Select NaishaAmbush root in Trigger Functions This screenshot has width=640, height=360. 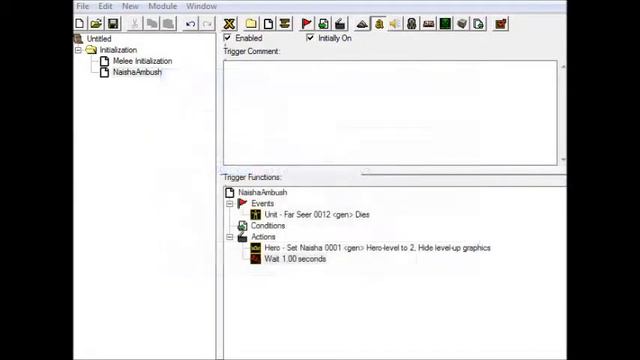click(262, 192)
